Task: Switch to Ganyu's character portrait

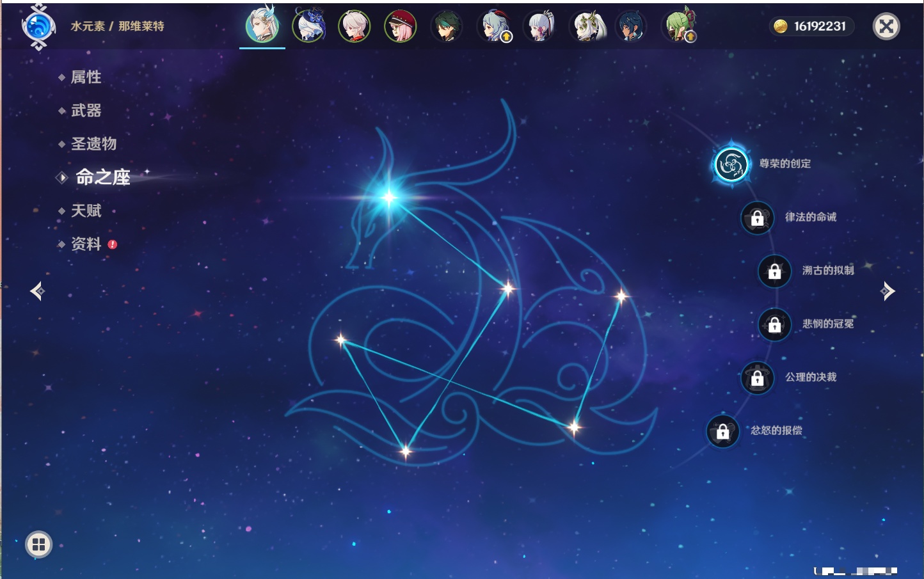Action: (x=493, y=26)
